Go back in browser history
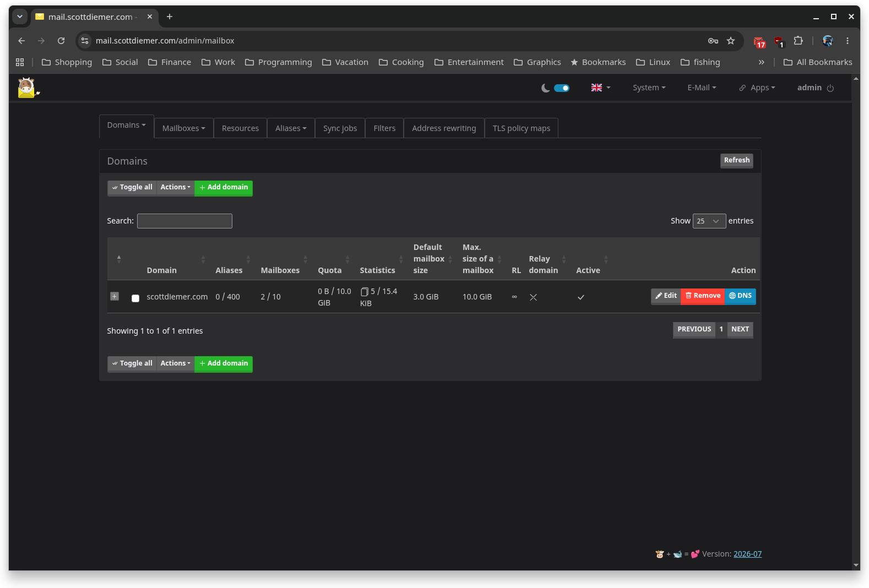The image size is (869, 588). tap(21, 41)
